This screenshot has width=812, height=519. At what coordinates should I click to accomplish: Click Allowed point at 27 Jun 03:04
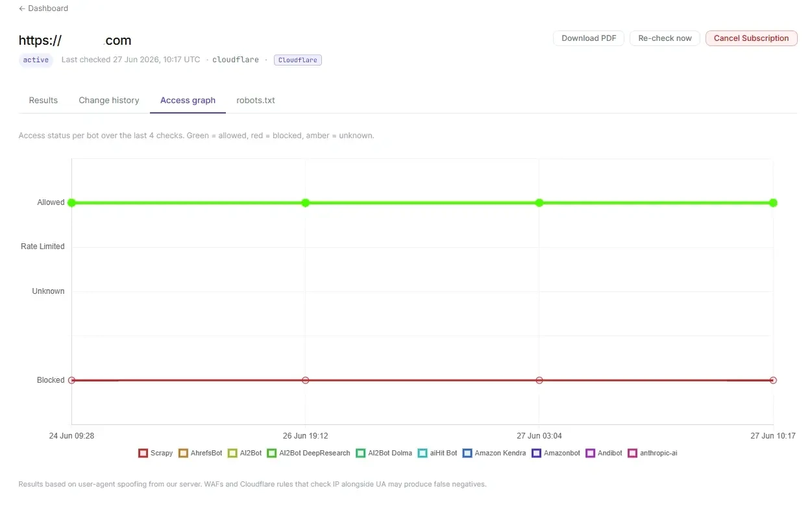pyautogui.click(x=539, y=202)
